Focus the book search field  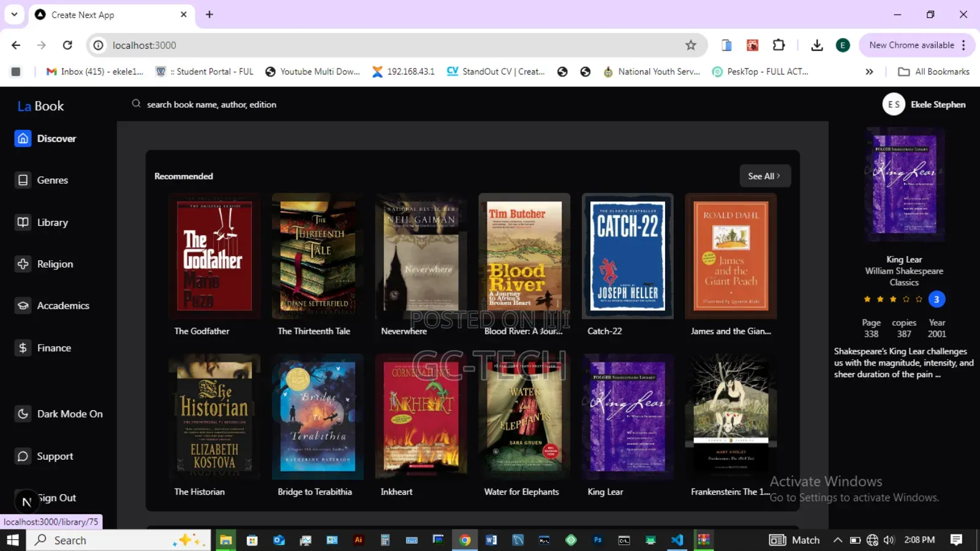[211, 105]
